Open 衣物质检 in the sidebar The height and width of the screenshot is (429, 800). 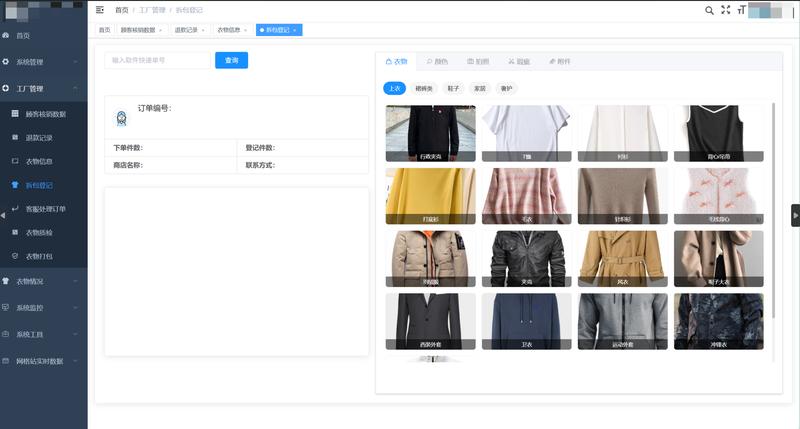point(39,233)
